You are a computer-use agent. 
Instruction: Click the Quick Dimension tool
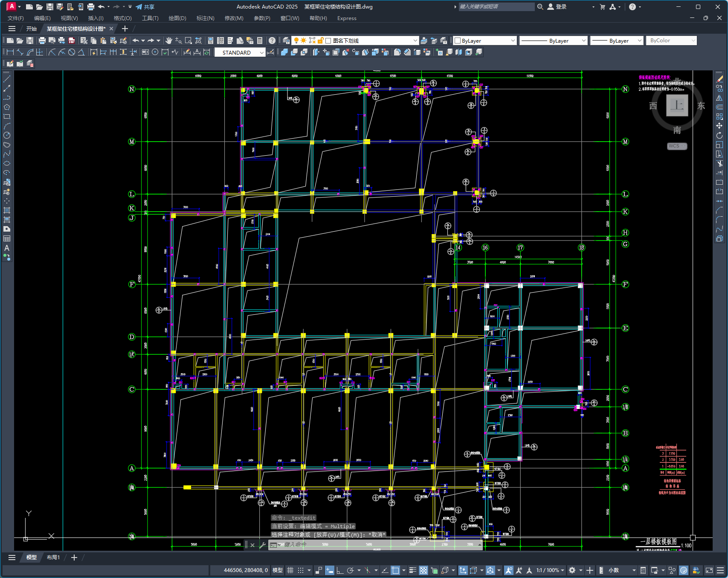coord(93,52)
